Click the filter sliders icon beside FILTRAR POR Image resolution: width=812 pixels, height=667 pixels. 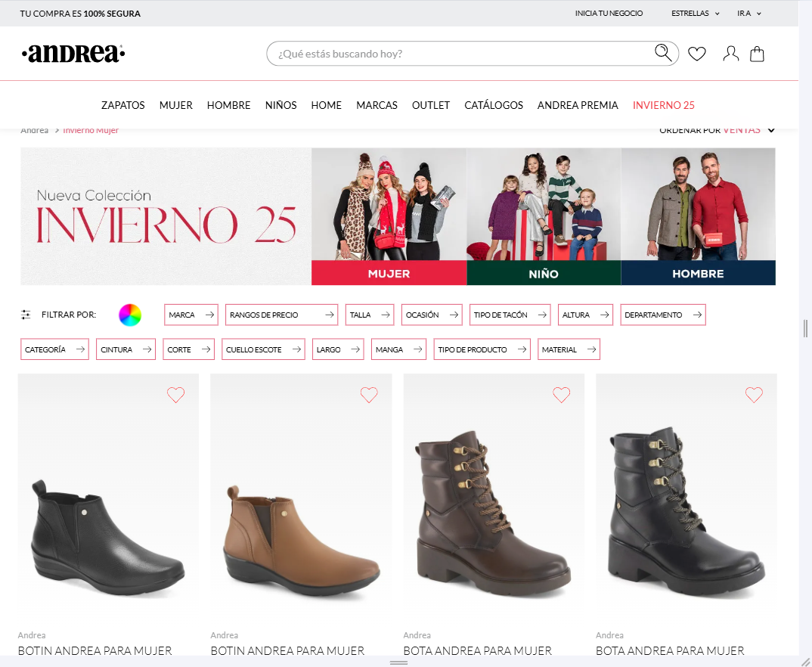pyautogui.click(x=24, y=315)
